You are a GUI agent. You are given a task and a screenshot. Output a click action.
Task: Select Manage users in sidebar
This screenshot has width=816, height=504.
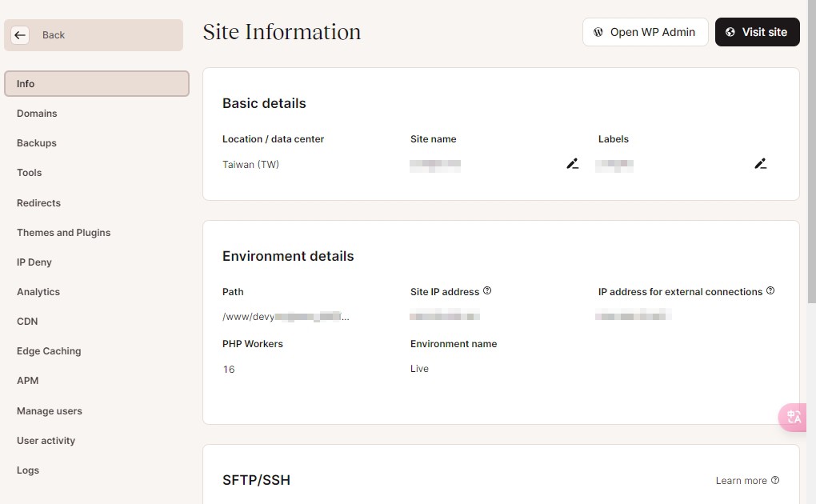[x=50, y=411]
